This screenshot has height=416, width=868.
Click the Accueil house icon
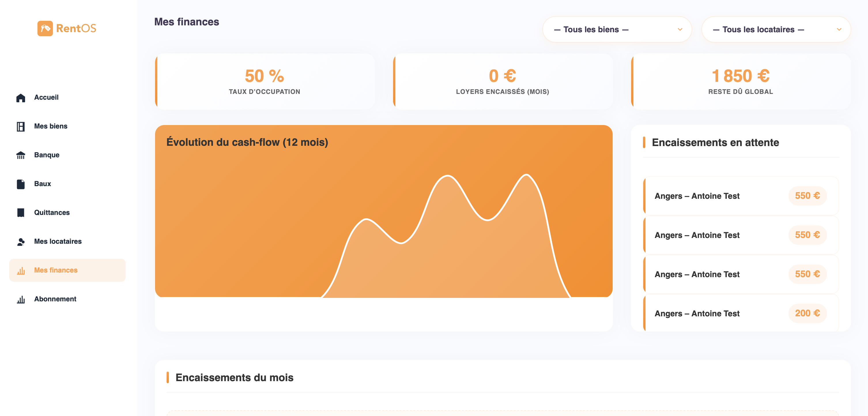(20, 98)
